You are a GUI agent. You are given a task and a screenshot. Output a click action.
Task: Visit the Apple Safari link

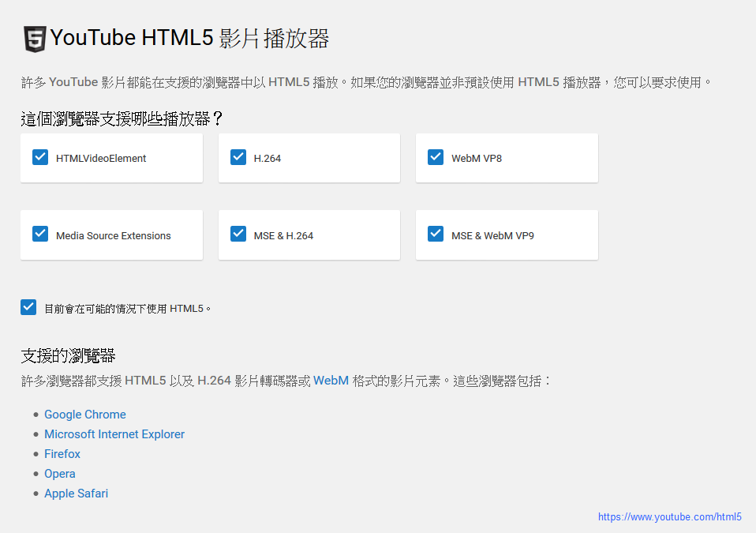76,494
